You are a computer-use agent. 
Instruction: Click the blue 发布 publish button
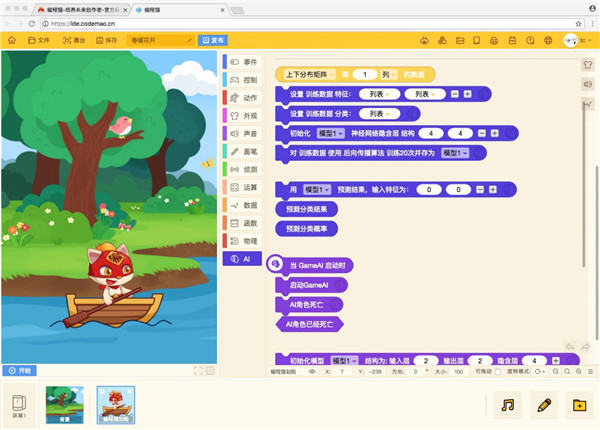click(x=213, y=40)
